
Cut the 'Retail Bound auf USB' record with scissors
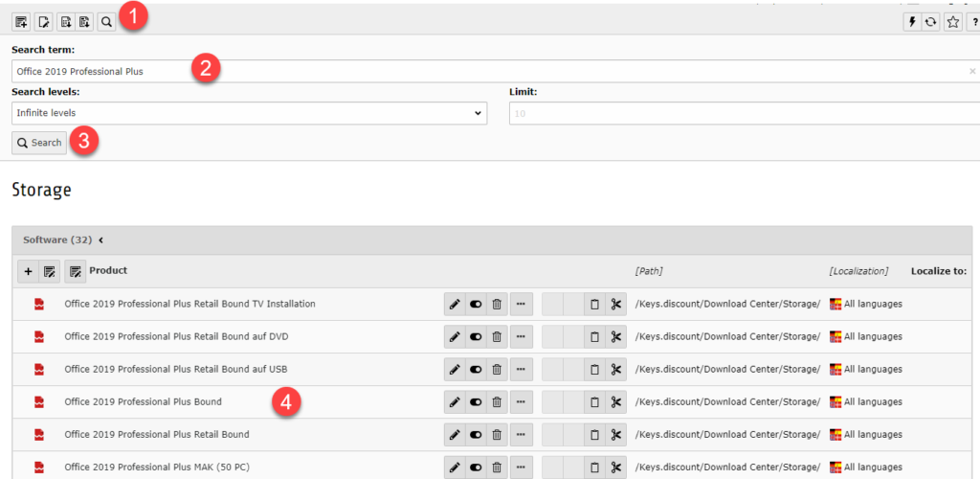tap(615, 370)
